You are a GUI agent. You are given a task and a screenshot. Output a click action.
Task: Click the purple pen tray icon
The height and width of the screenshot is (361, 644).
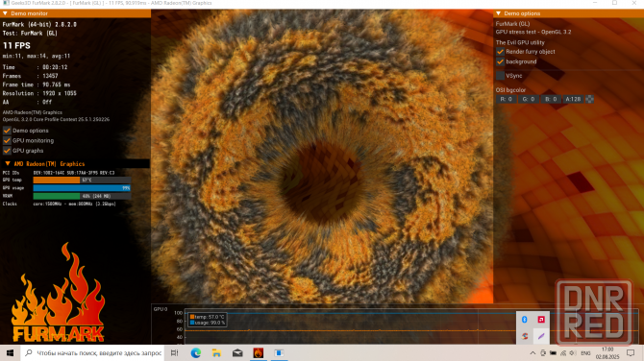click(x=541, y=336)
